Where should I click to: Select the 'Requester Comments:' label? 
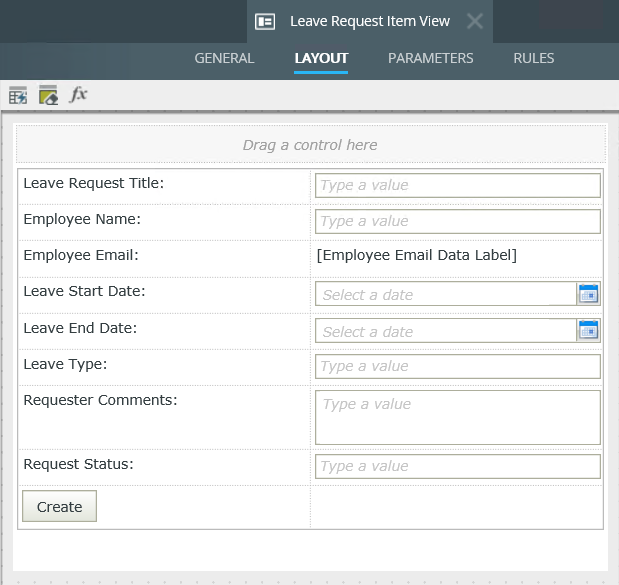click(x=100, y=400)
